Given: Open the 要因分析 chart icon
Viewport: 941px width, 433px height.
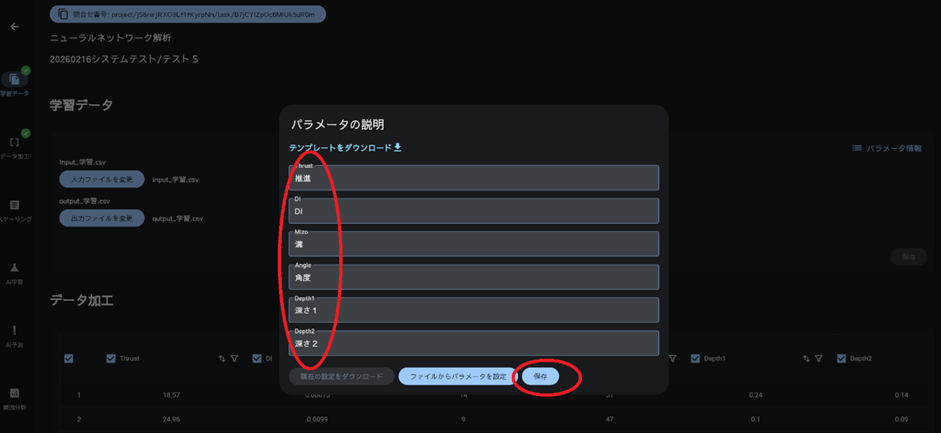Looking at the screenshot, I should [15, 393].
